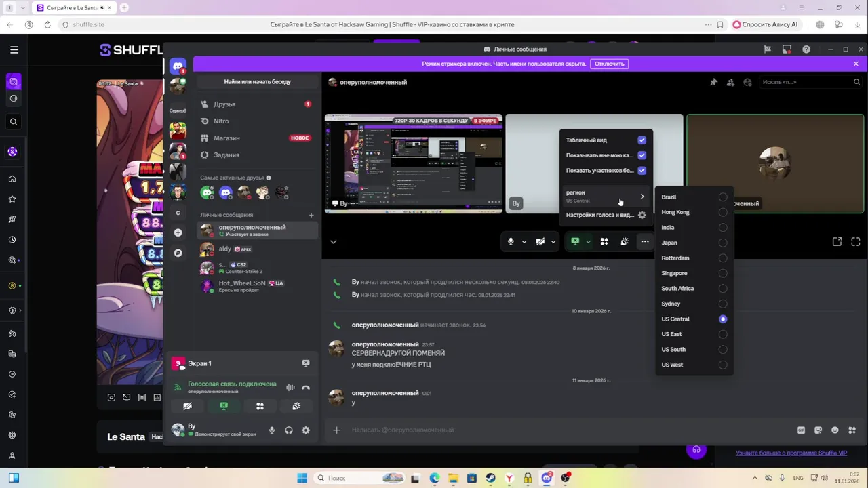The image size is (868, 488).
Task: Expand camera options dropdown arrow
Action: (x=553, y=241)
